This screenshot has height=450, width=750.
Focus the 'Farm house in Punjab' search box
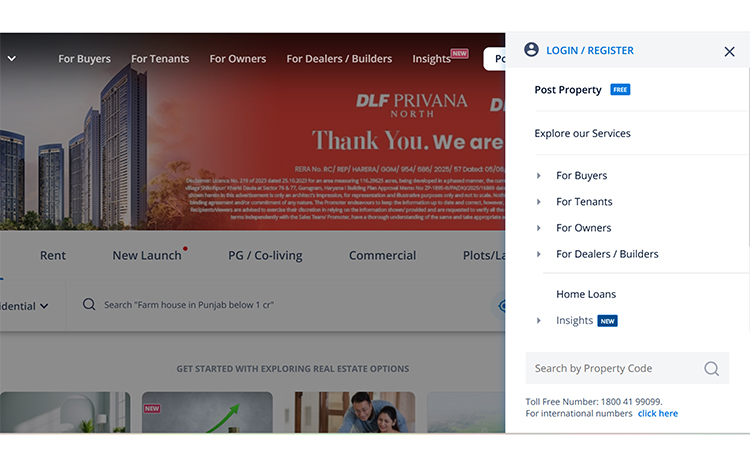pos(189,305)
